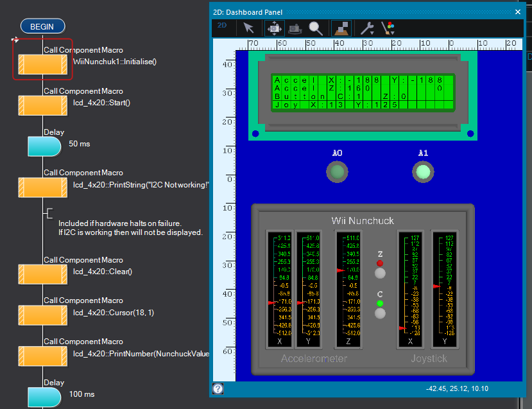The height and width of the screenshot is (409, 532).
Task: Toggle the table top shapes icon
Action: (x=343, y=28)
